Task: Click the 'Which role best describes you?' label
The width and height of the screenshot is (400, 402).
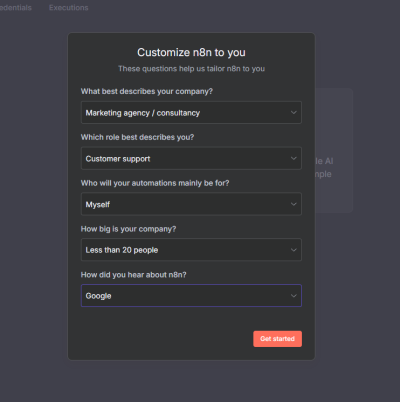Action: pos(137,137)
